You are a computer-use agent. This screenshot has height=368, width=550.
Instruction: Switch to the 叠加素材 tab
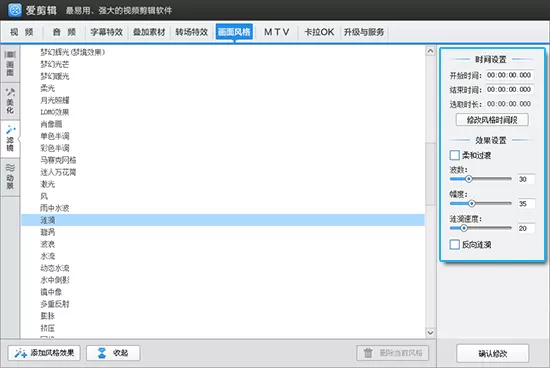tap(149, 32)
